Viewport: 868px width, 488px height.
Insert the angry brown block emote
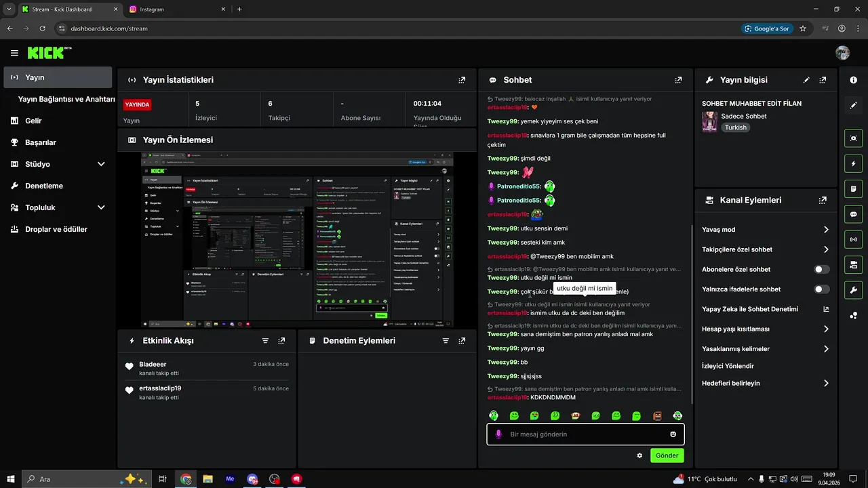[657, 415]
